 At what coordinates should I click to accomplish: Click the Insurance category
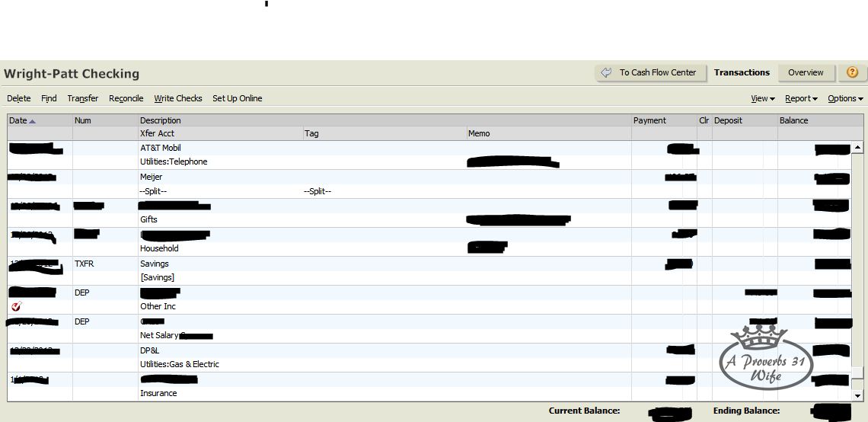point(158,393)
